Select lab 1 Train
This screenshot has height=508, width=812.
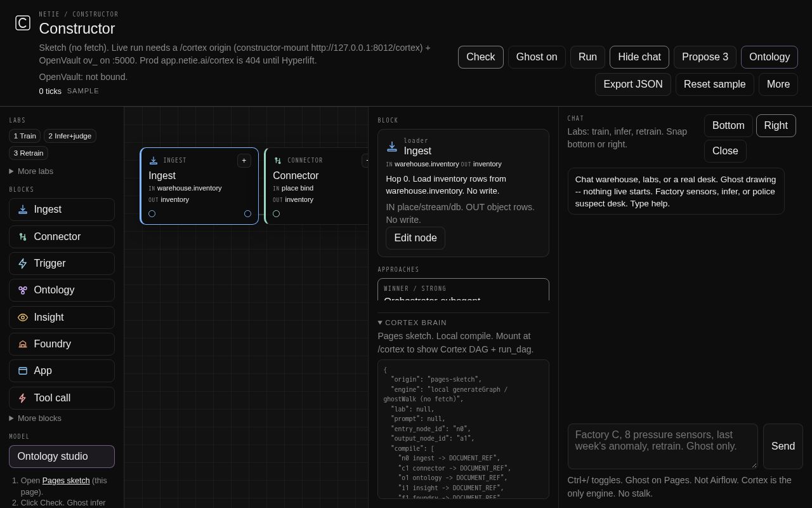[25, 136]
